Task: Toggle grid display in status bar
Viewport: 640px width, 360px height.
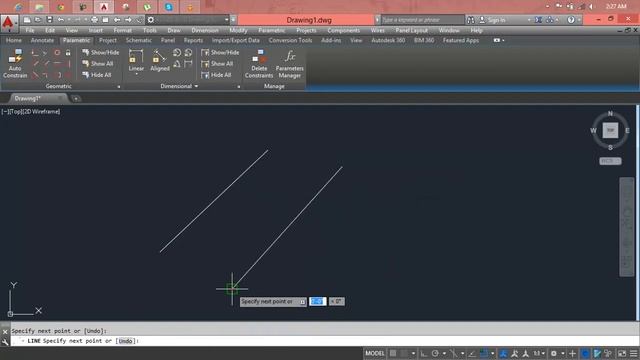Action: (x=393, y=353)
